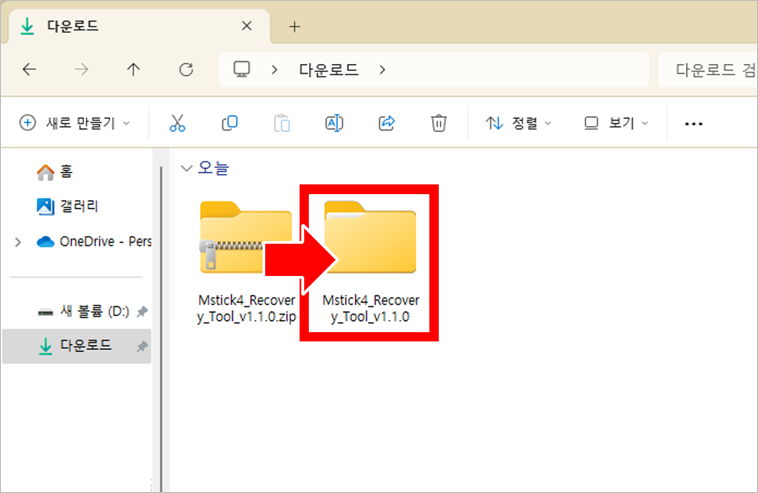This screenshot has height=493, width=758.
Task: Open the 새로 만들기 dropdown
Action: [75, 123]
